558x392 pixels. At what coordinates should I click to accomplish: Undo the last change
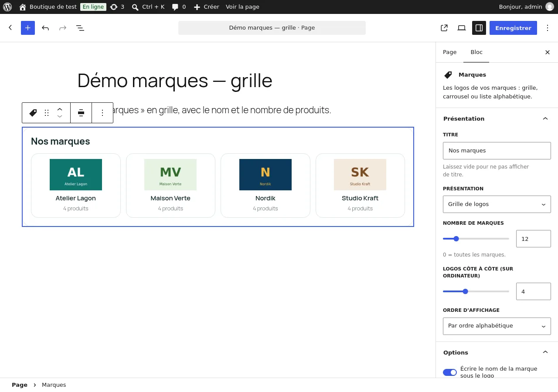coord(45,28)
